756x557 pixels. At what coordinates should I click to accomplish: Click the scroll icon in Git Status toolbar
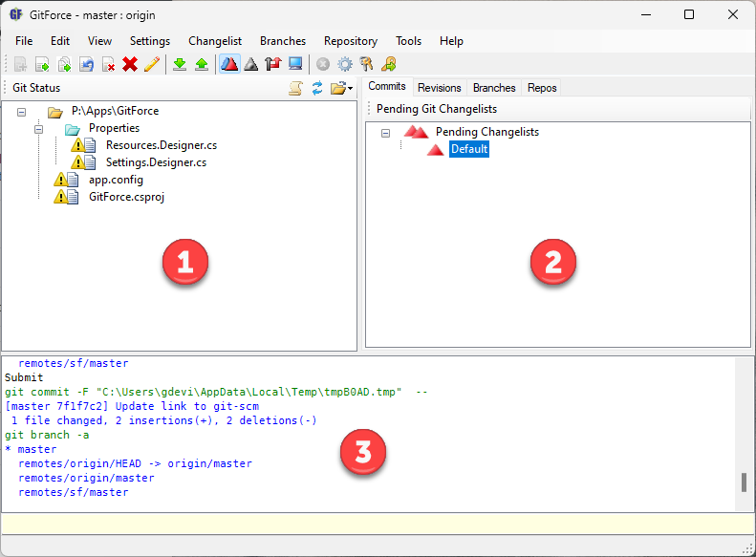[295, 88]
